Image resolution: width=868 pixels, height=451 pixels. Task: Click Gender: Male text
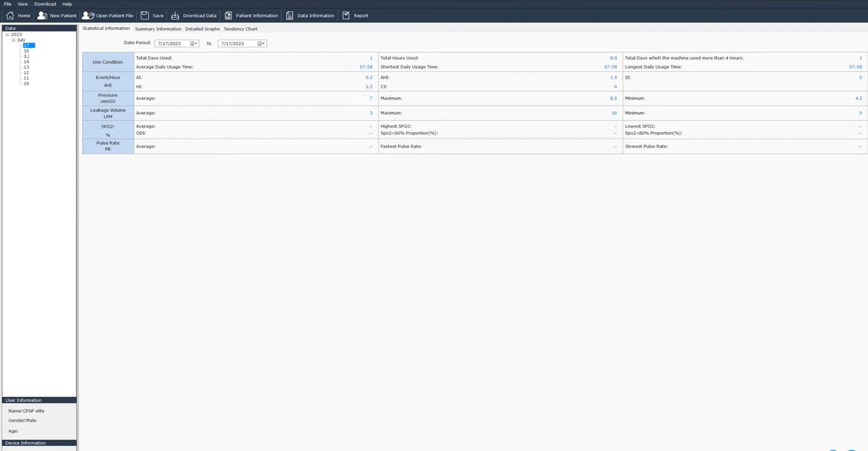point(22,421)
